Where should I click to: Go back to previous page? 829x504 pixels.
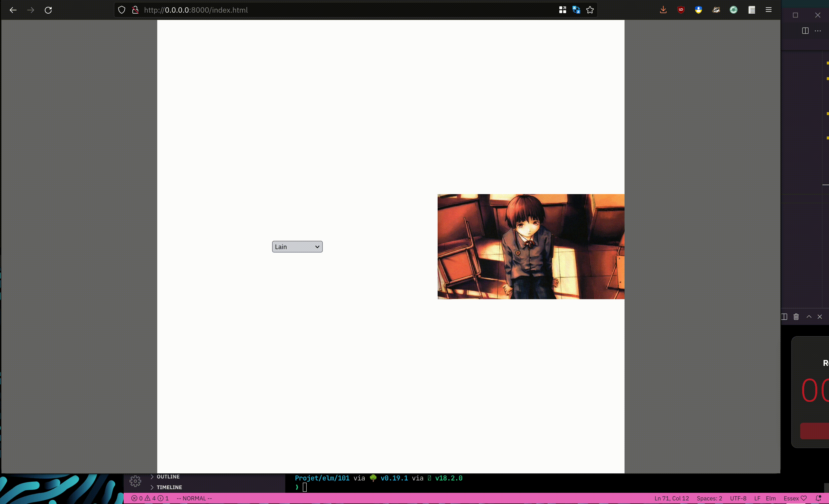tap(13, 10)
